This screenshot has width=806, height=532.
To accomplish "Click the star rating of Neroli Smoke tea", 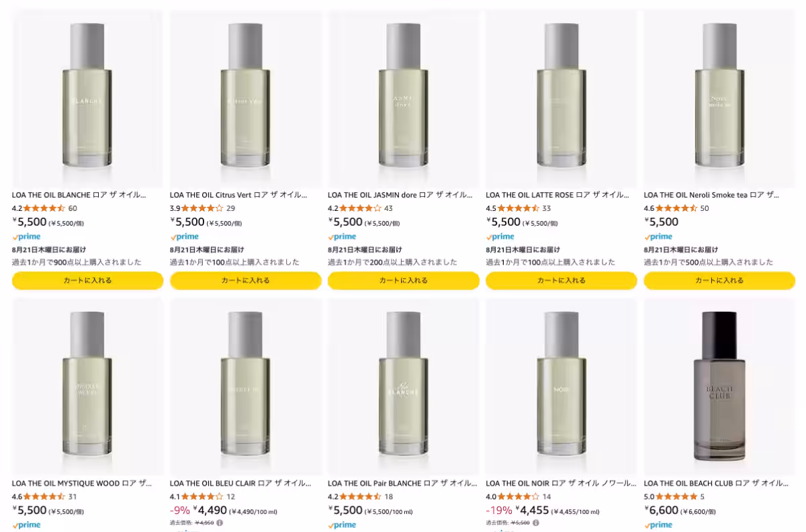I will pos(676,208).
